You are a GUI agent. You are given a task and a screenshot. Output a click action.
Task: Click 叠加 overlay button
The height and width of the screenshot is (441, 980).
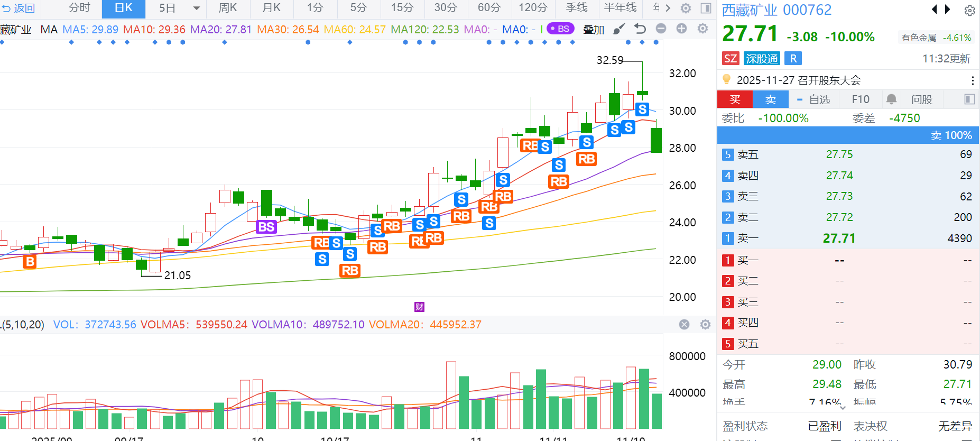point(594,30)
